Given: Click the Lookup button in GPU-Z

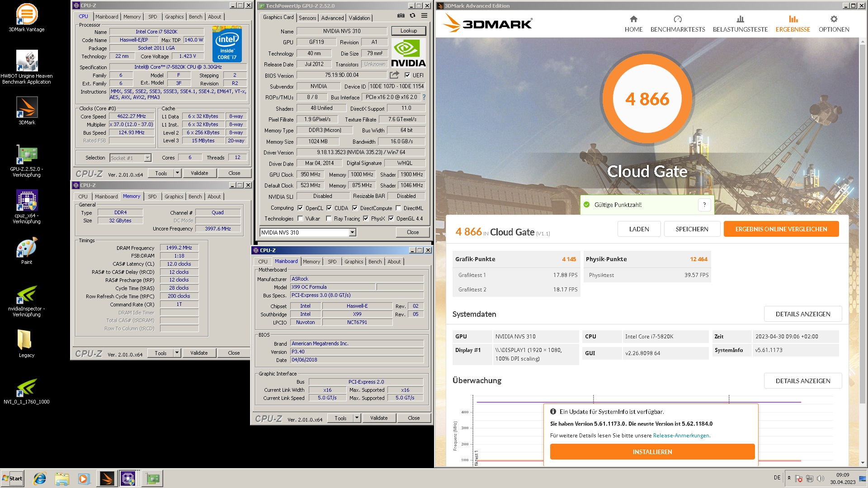Looking at the screenshot, I should tap(408, 31).
